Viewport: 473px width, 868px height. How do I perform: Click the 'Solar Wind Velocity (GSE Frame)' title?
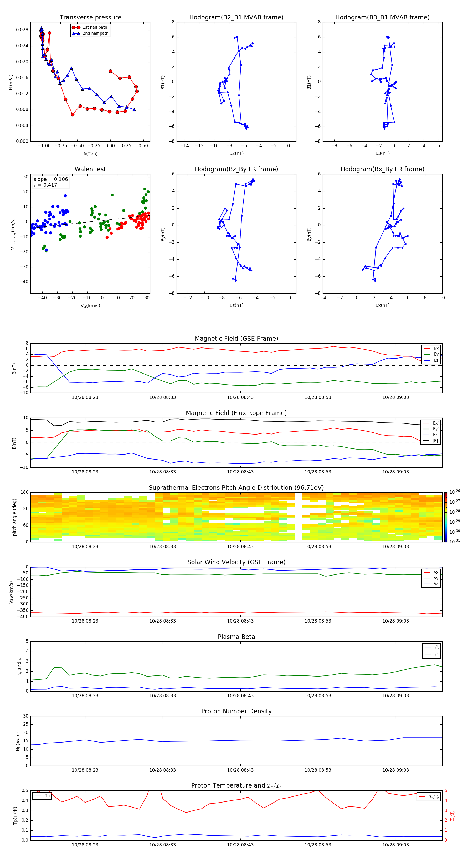point(236,562)
